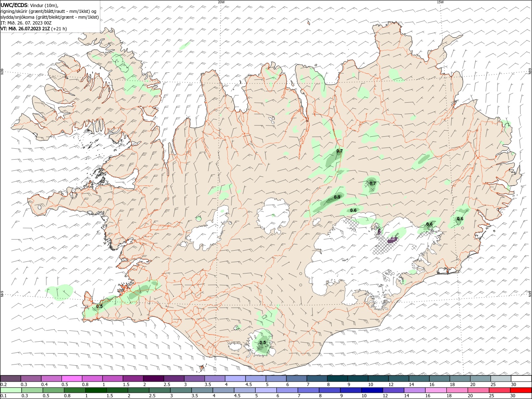Click the '20W' longitude label
The width and height of the screenshot is (532, 399).
click(x=221, y=2)
